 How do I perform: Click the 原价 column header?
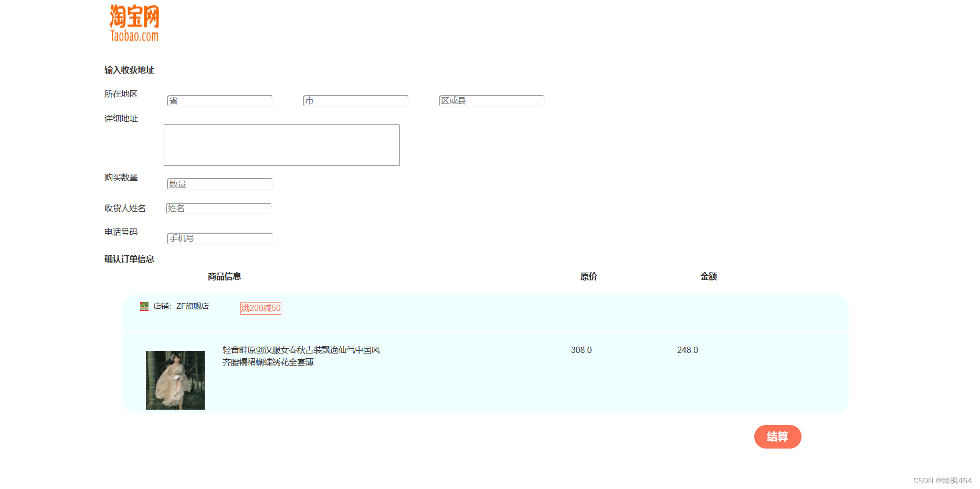point(588,276)
